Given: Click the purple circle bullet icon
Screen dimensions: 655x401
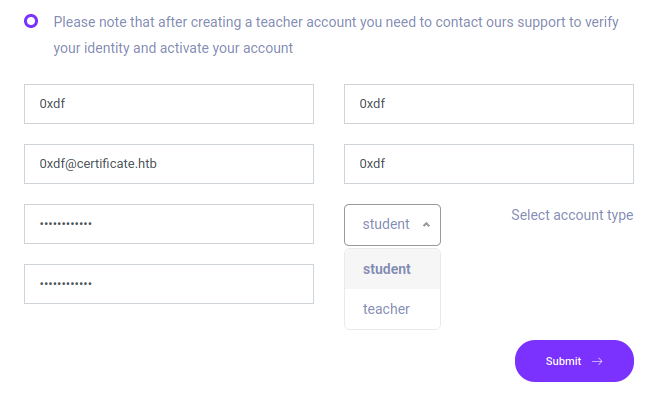Looking at the screenshot, I should (x=31, y=21).
